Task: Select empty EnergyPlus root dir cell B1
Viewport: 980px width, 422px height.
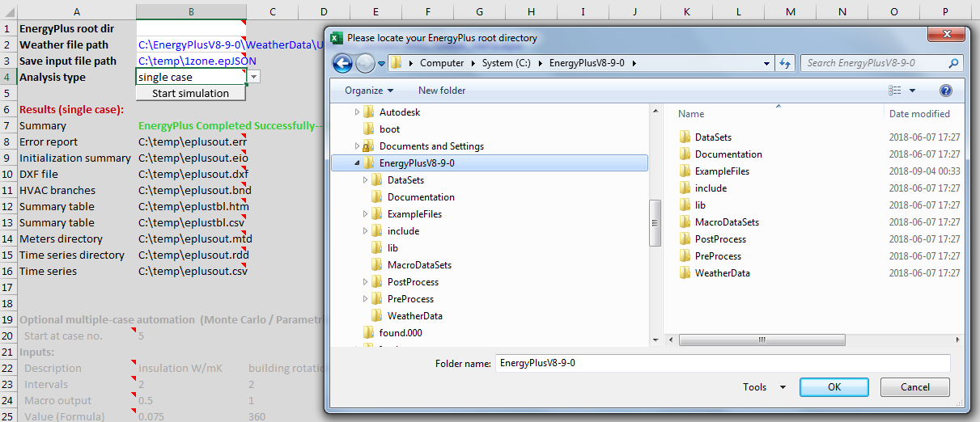Action: (191, 28)
